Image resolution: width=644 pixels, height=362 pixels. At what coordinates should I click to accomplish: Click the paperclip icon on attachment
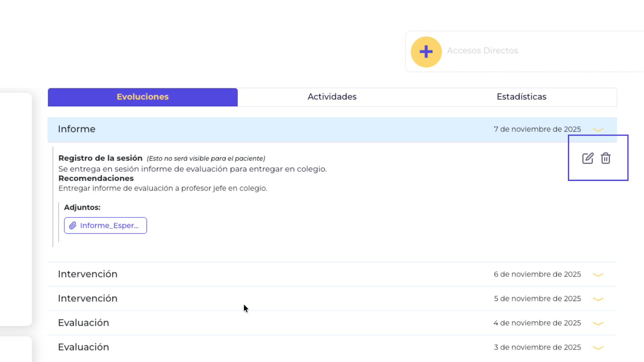tap(73, 226)
